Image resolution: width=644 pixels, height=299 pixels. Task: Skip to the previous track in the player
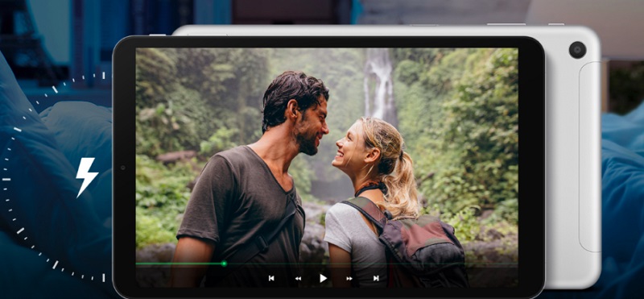point(271,278)
